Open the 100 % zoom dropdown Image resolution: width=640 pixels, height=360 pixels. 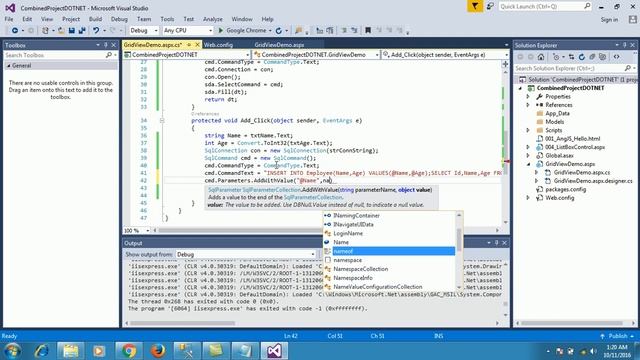137,231
